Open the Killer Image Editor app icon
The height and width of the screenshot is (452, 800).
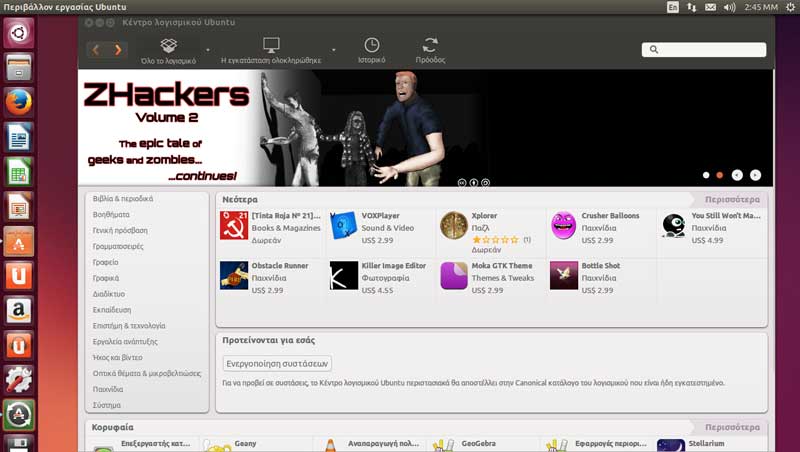343,275
